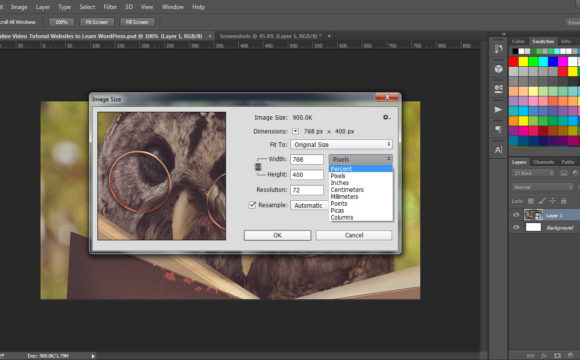Open the Properties panel icon above Actions
The height and width of the screenshot is (360, 580).
499,89
